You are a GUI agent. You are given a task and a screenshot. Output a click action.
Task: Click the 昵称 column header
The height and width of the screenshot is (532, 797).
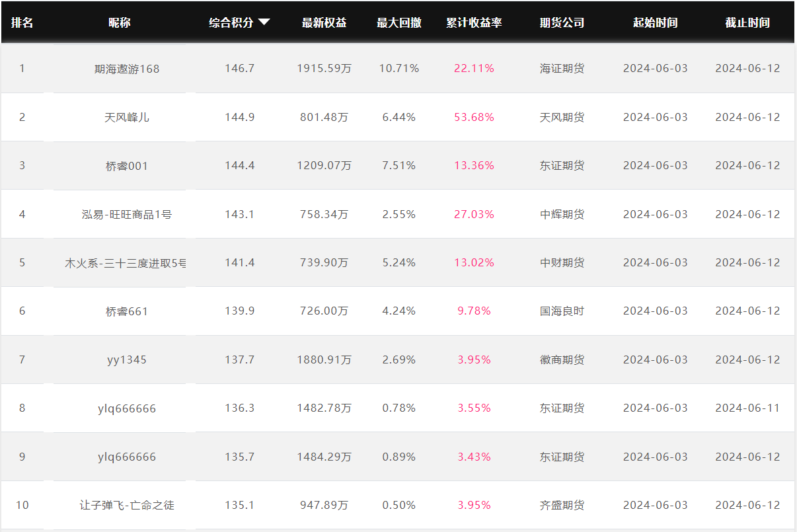pos(120,22)
